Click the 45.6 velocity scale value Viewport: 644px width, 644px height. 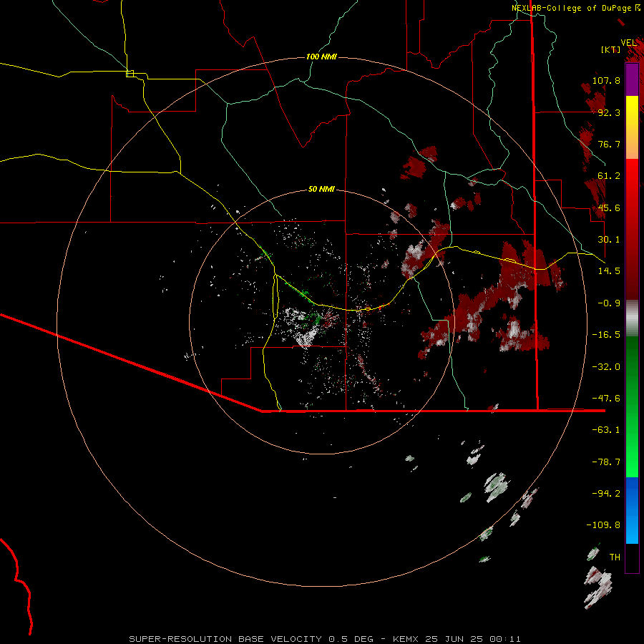(x=609, y=208)
